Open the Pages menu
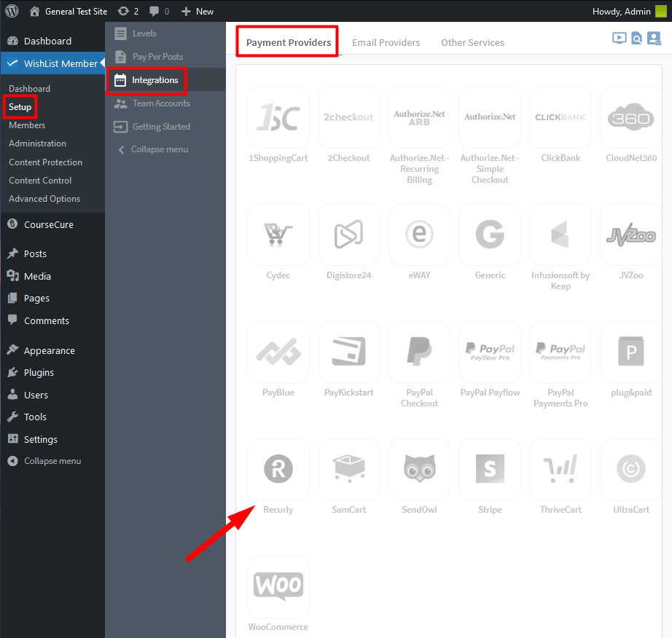The image size is (672, 638). point(52,298)
